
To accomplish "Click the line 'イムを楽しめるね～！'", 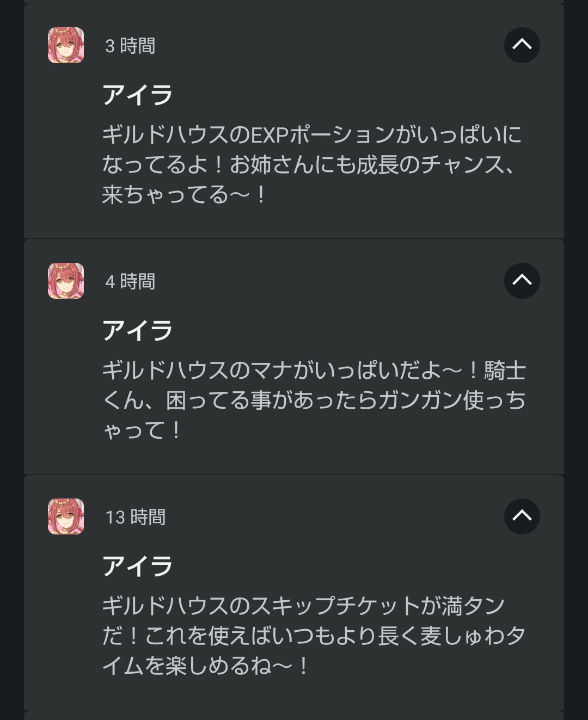I will [206, 666].
